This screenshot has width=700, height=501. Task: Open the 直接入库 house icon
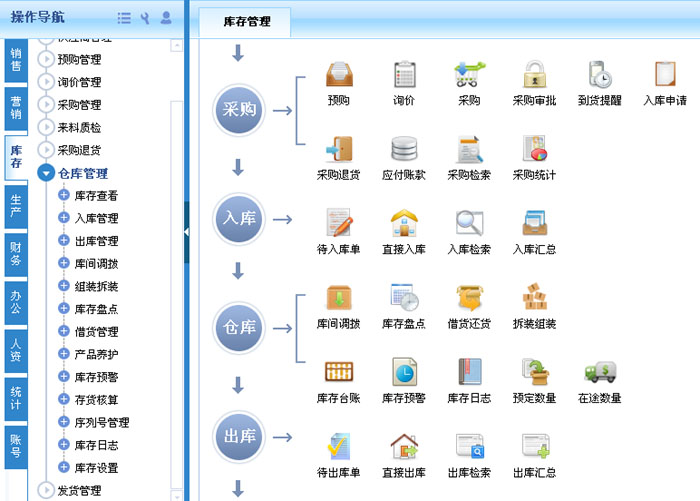click(x=404, y=223)
